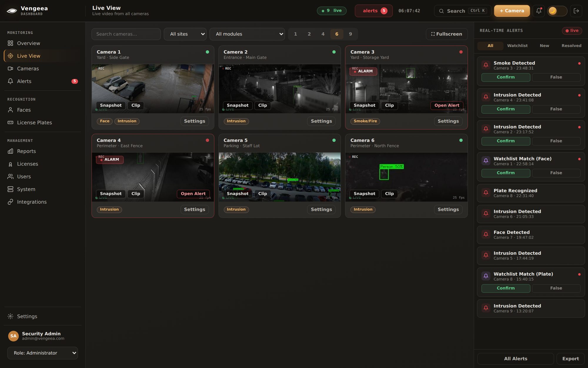Viewport: 588px width, 368px height.
Task: Select the 9-camera grid layout
Action: click(350, 34)
